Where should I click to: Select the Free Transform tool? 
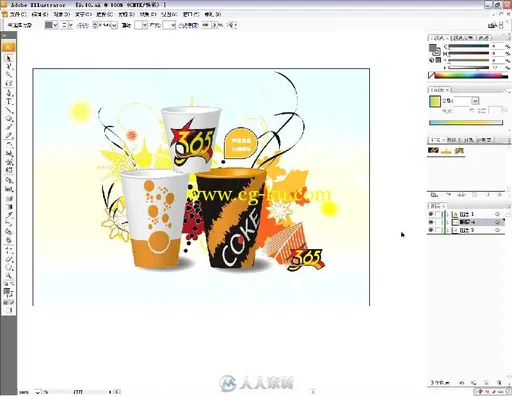pyautogui.click(x=9, y=170)
